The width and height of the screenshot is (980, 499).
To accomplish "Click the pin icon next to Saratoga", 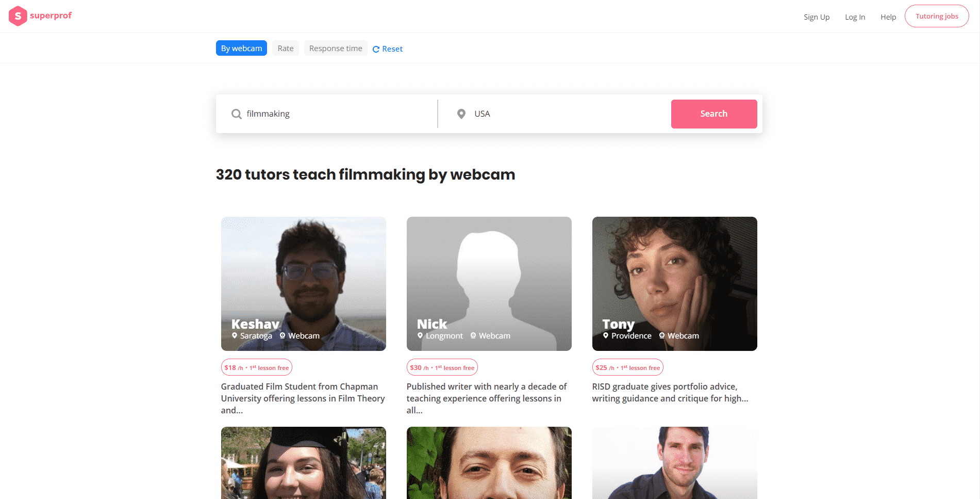I will pyautogui.click(x=235, y=335).
